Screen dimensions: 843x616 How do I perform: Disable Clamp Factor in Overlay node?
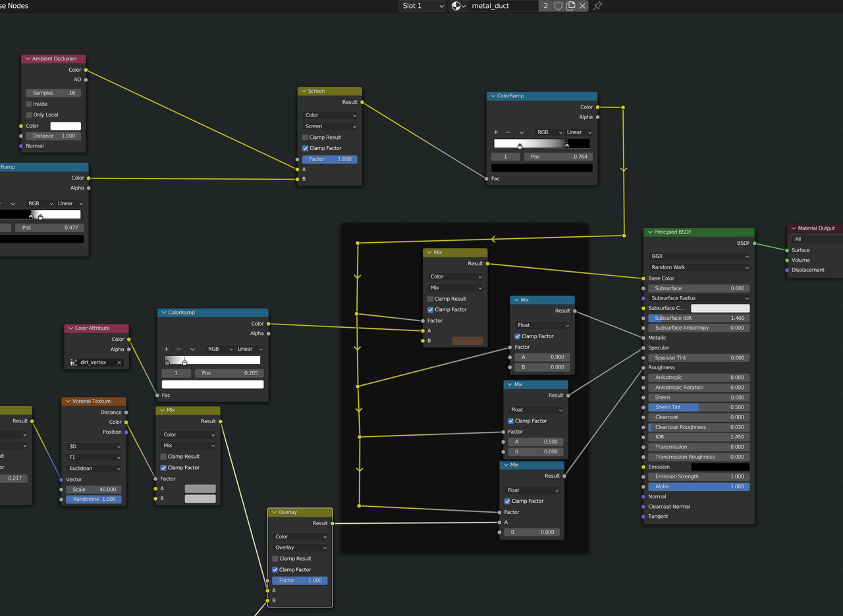pos(275,570)
